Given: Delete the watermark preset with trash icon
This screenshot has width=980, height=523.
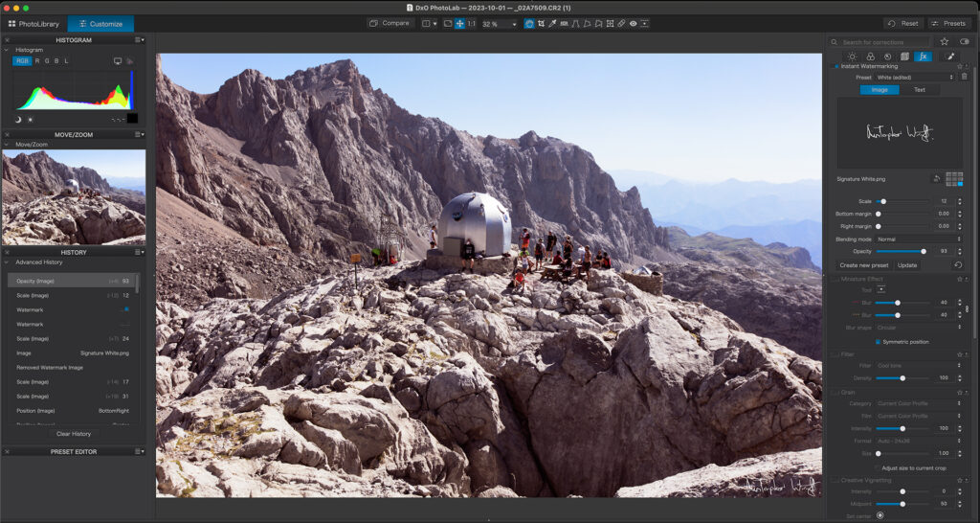Looking at the screenshot, I should coord(964,77).
